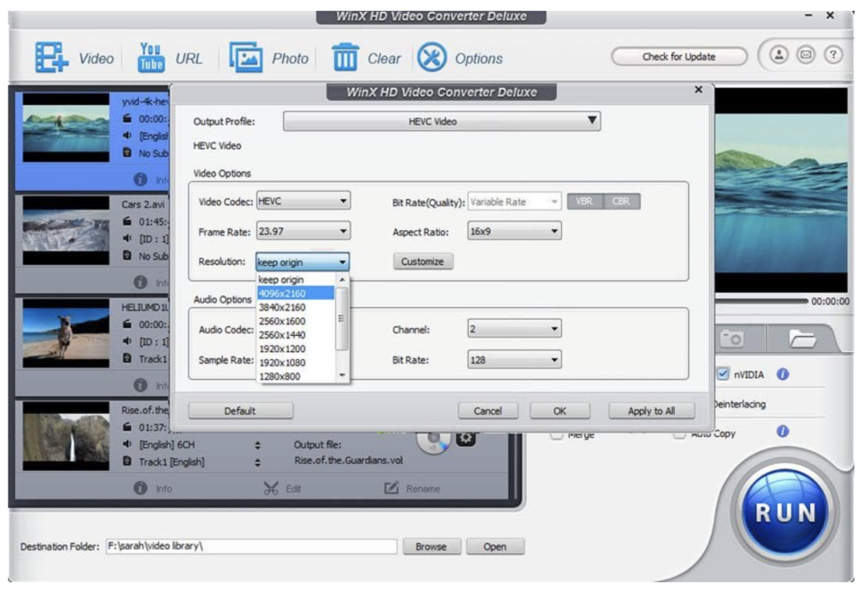
Task: Select 2560x1440 resolution
Action: coord(296,335)
